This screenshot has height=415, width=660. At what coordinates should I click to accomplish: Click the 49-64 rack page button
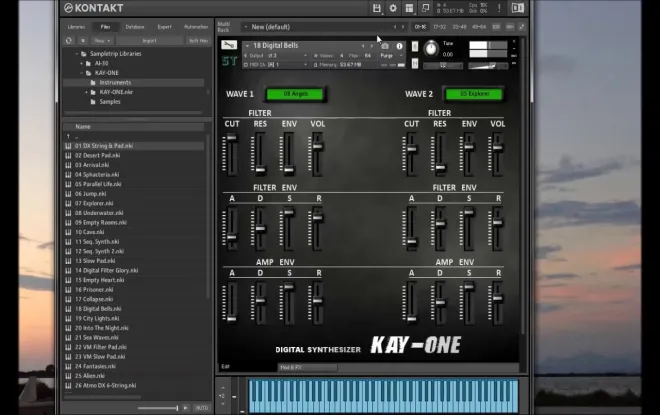479,27
